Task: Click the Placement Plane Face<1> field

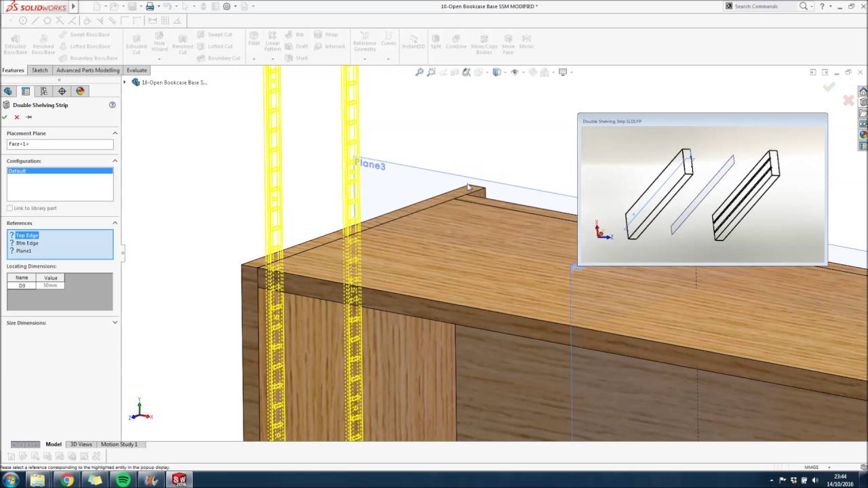Action: tap(60, 144)
